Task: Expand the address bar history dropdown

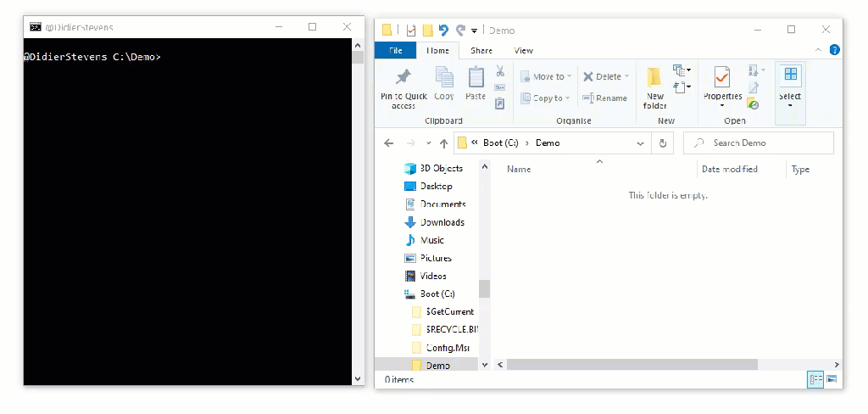Action: (643, 143)
